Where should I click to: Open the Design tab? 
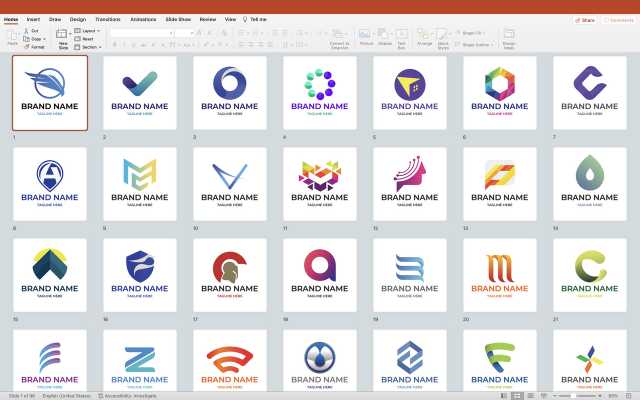click(x=77, y=19)
